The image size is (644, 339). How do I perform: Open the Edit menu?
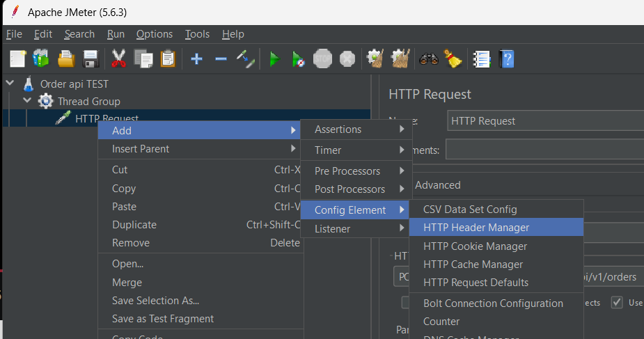pyautogui.click(x=43, y=34)
